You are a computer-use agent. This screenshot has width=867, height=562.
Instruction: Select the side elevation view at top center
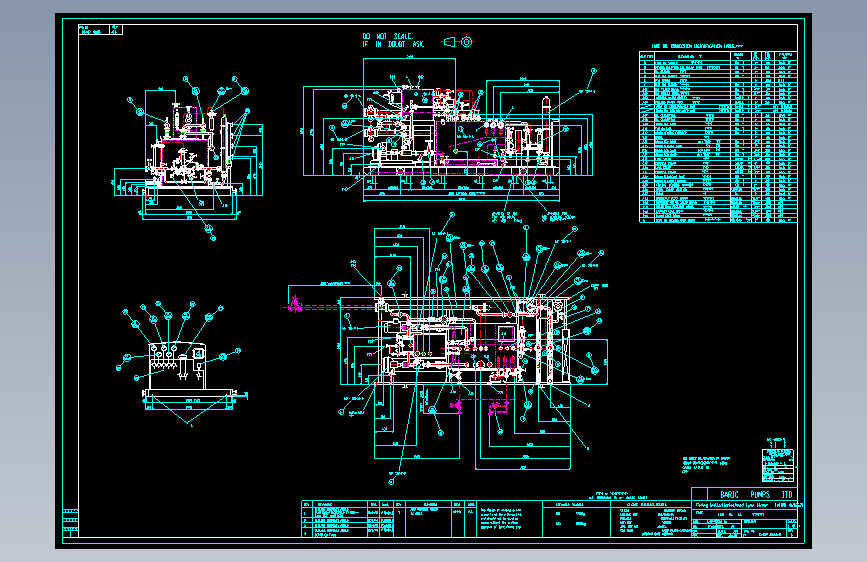tap(449, 138)
